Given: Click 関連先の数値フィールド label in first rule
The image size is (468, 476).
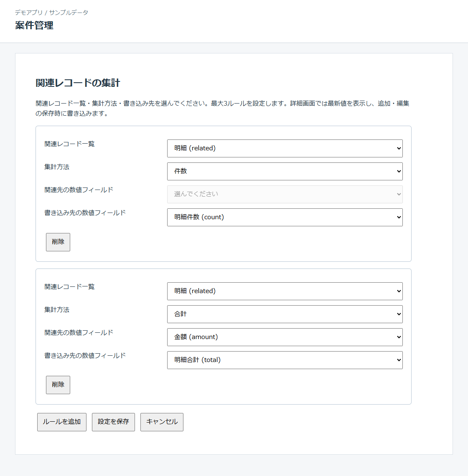Looking at the screenshot, I should [79, 190].
